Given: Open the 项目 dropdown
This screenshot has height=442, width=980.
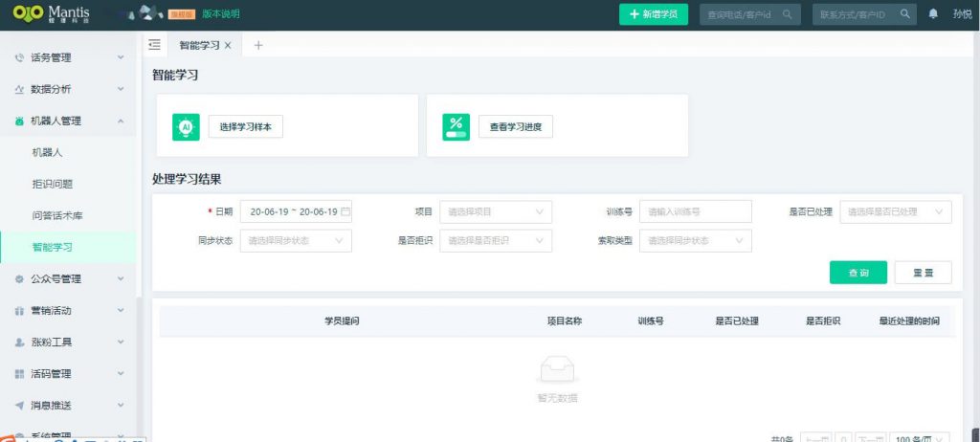Looking at the screenshot, I should (496, 212).
